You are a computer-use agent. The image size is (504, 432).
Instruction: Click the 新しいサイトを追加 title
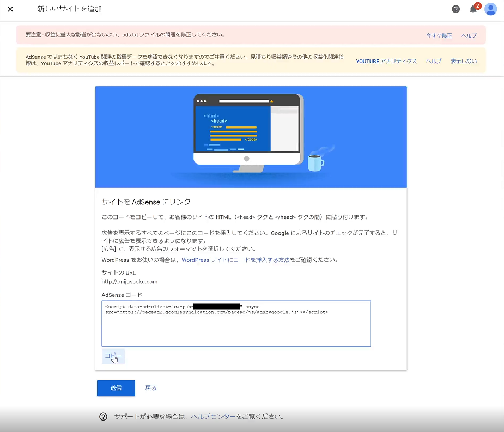69,9
